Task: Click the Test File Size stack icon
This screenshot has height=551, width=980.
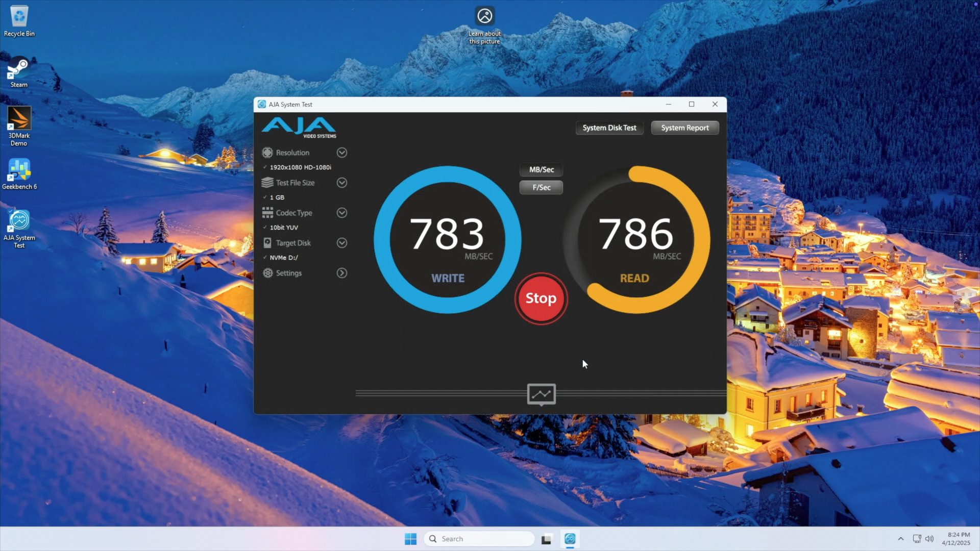Action: pyautogui.click(x=267, y=183)
